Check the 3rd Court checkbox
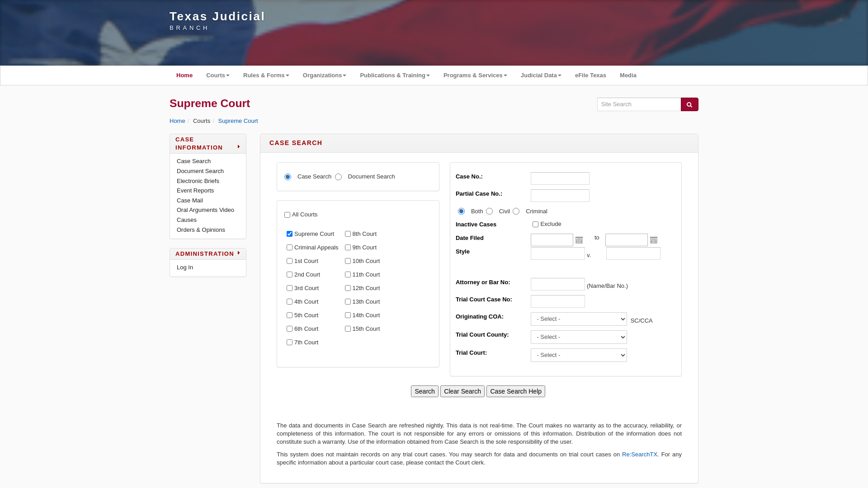The width and height of the screenshot is (868, 488). point(289,288)
